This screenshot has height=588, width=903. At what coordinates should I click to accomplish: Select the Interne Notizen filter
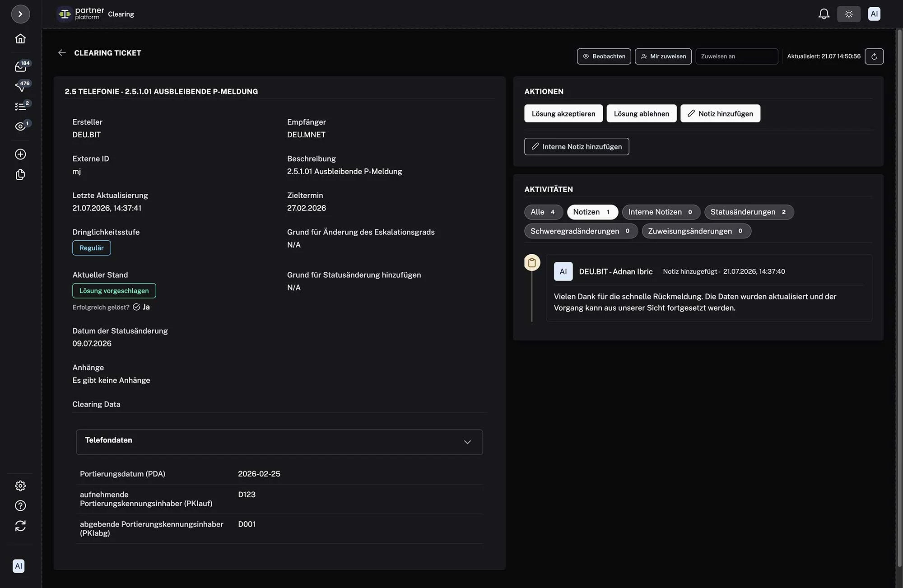(661, 212)
